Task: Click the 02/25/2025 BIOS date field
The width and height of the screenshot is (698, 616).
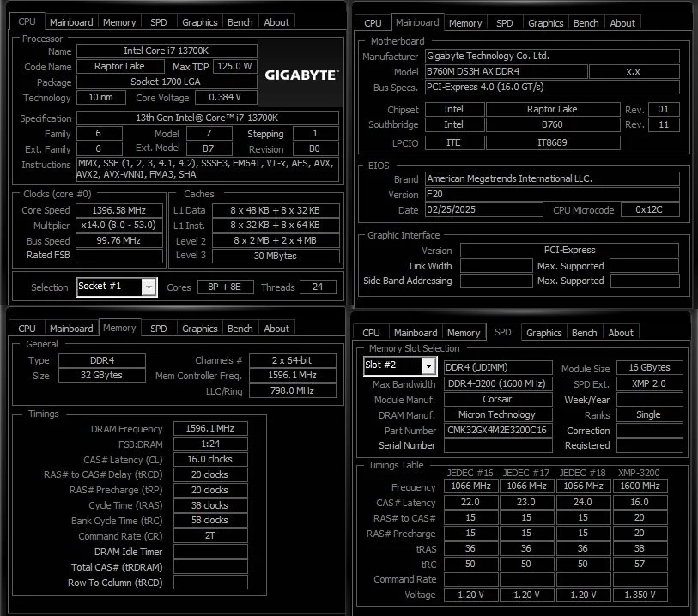Action: click(x=484, y=209)
